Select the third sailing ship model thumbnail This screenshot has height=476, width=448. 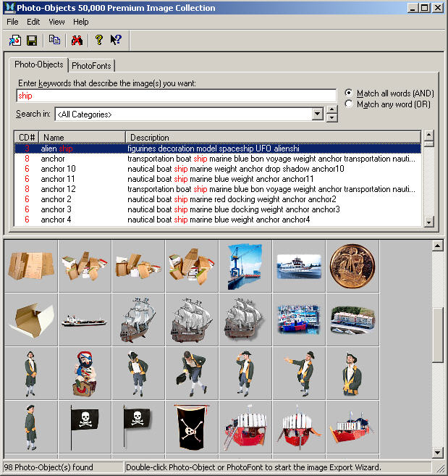click(x=245, y=320)
